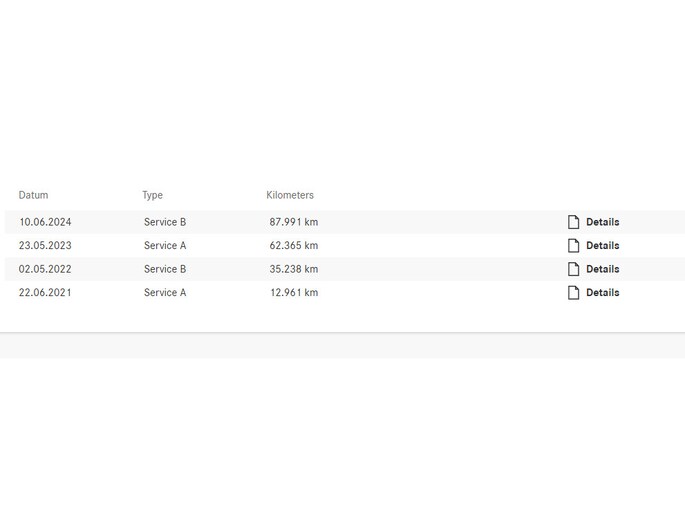Click the 87.991 km mileage value

(294, 222)
